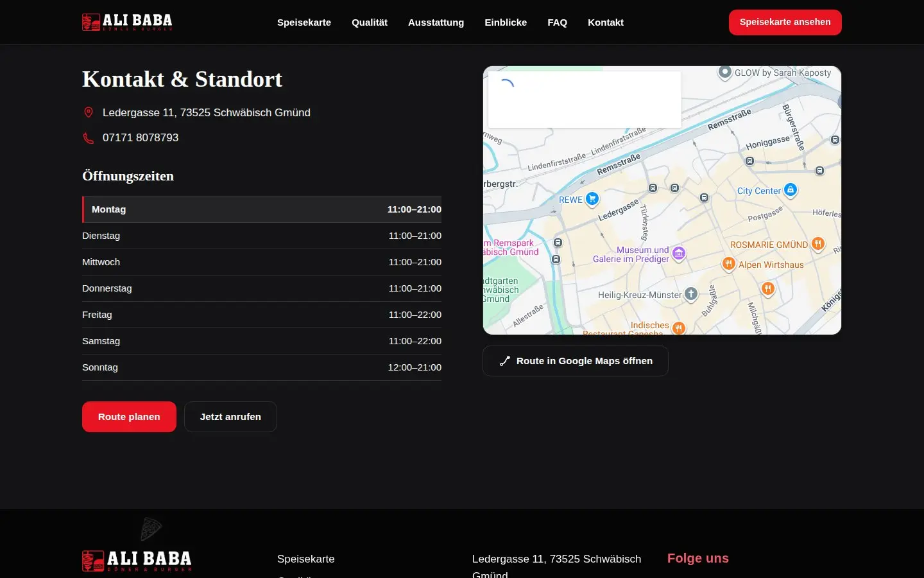The image size is (924, 578).
Task: Select the Dienstag opening hours row
Action: [x=262, y=236]
